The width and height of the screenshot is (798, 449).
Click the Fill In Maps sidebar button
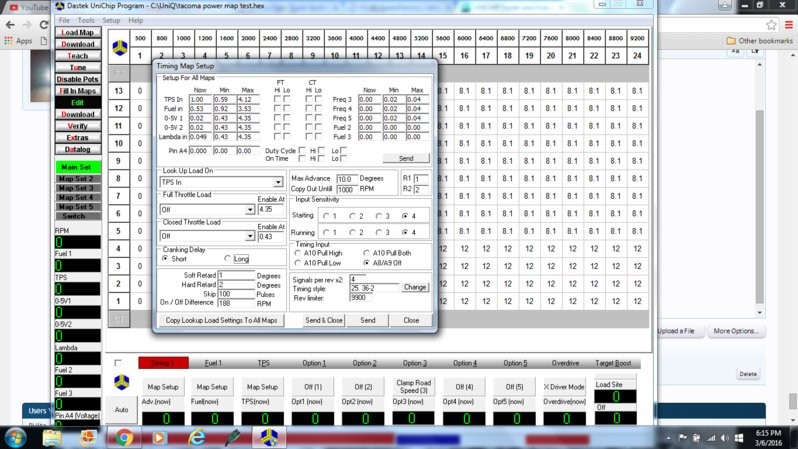[x=77, y=91]
